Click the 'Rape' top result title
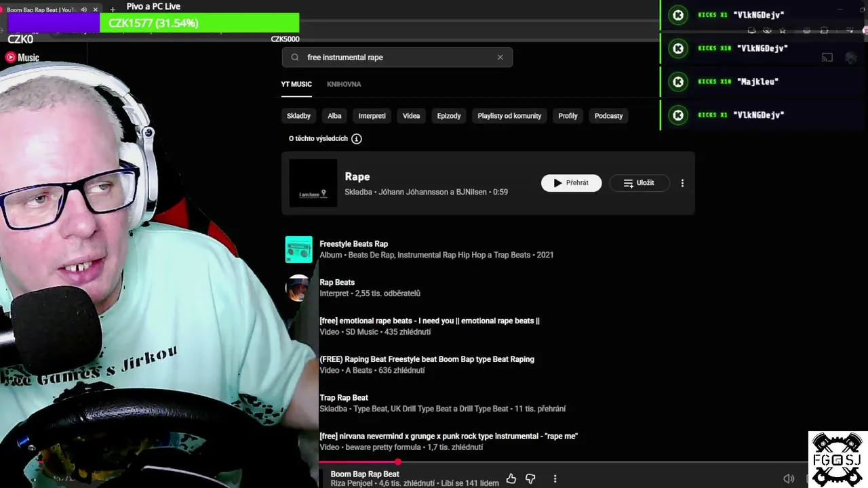This screenshot has width=868, height=488. [x=357, y=177]
